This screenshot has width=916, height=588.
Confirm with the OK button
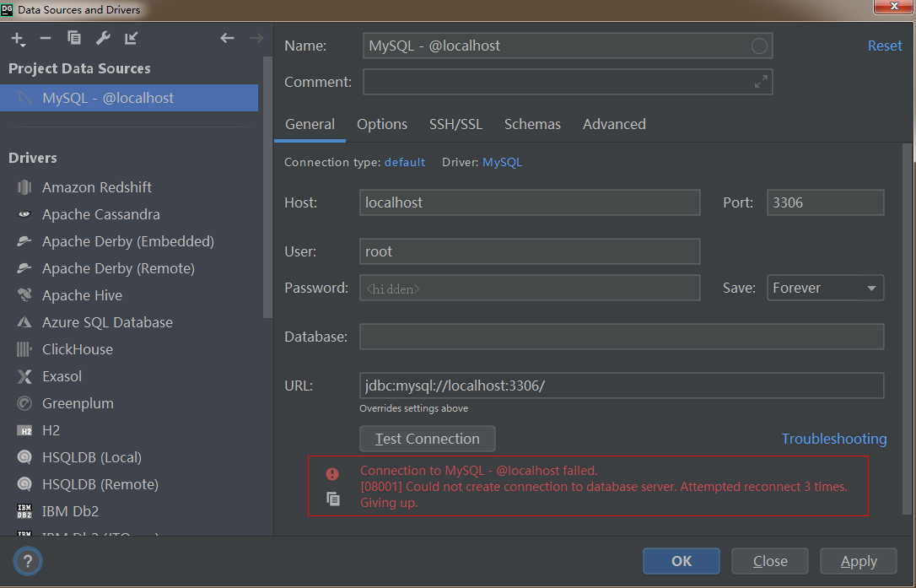coord(682,561)
